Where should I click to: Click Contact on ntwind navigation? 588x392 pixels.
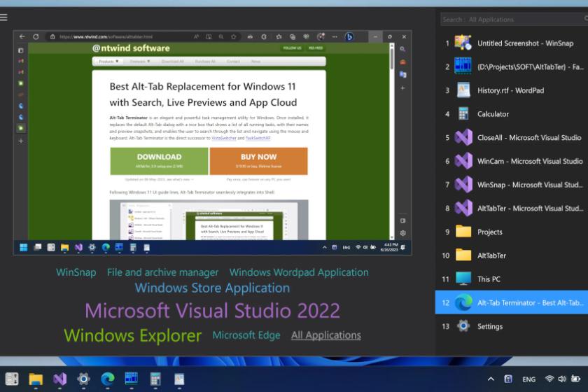(233, 62)
